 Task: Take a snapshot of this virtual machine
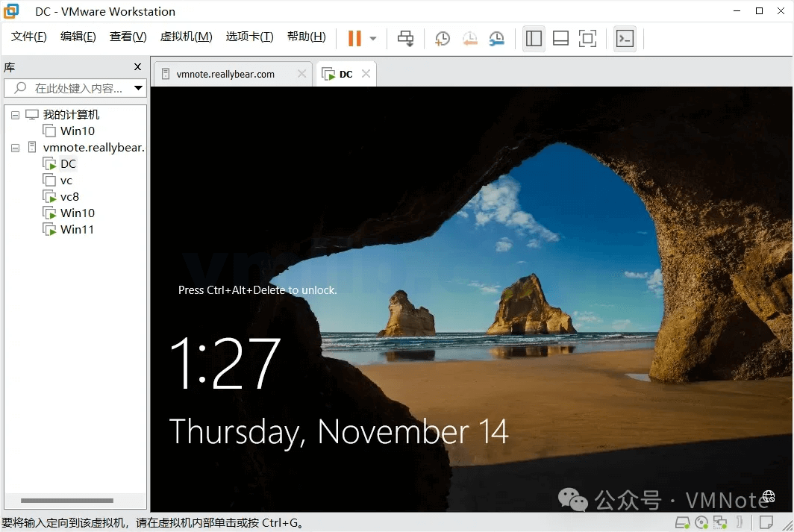point(442,38)
